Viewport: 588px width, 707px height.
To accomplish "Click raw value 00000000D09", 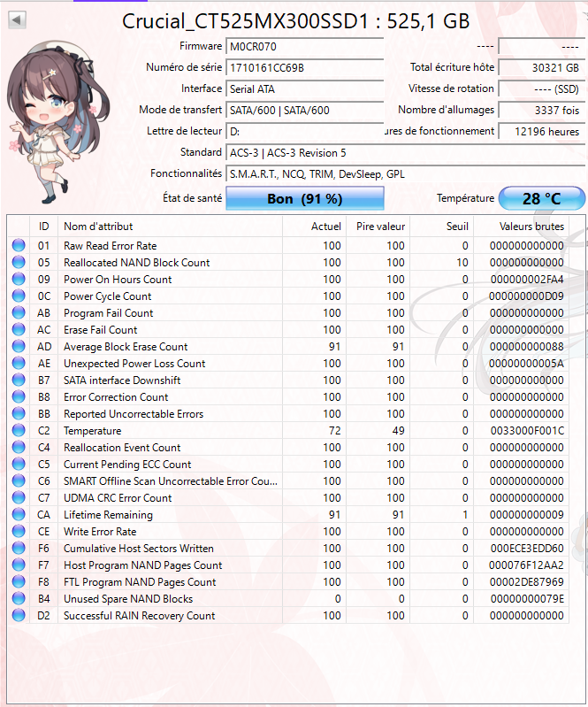I will point(526,296).
